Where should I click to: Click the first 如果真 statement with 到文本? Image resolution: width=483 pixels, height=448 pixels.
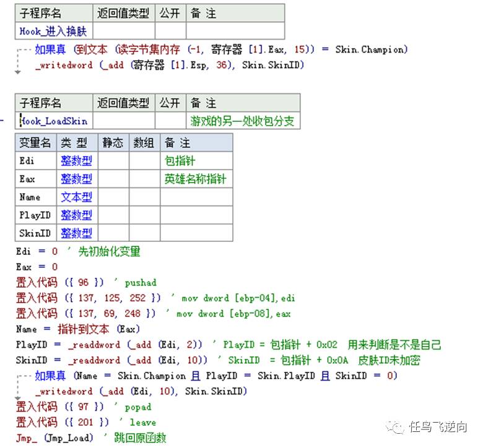[221, 50]
